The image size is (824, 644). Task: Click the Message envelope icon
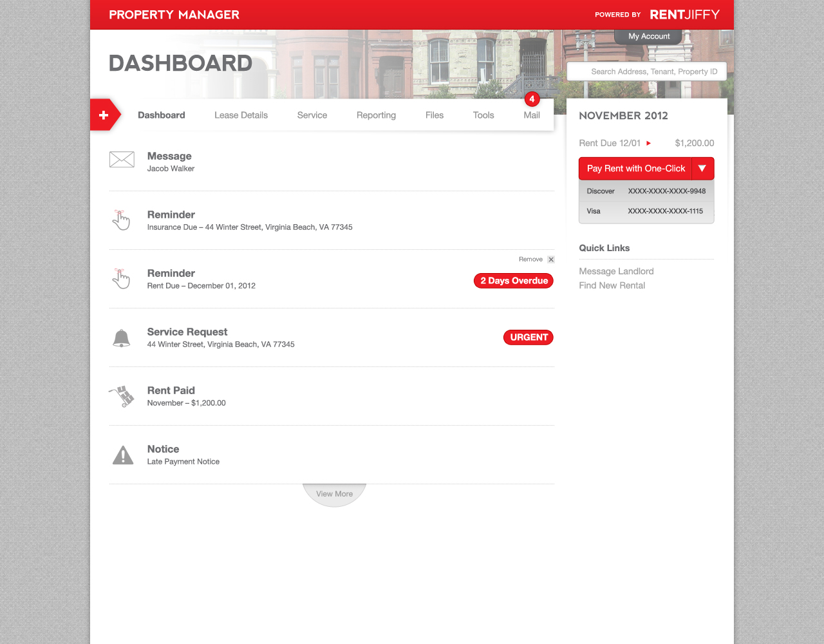tap(122, 160)
